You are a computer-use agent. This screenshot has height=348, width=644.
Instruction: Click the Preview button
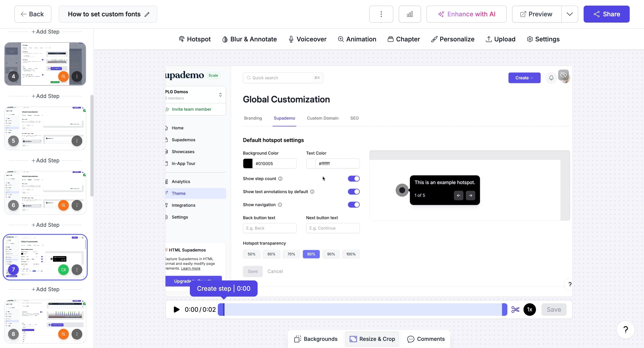pos(536,14)
